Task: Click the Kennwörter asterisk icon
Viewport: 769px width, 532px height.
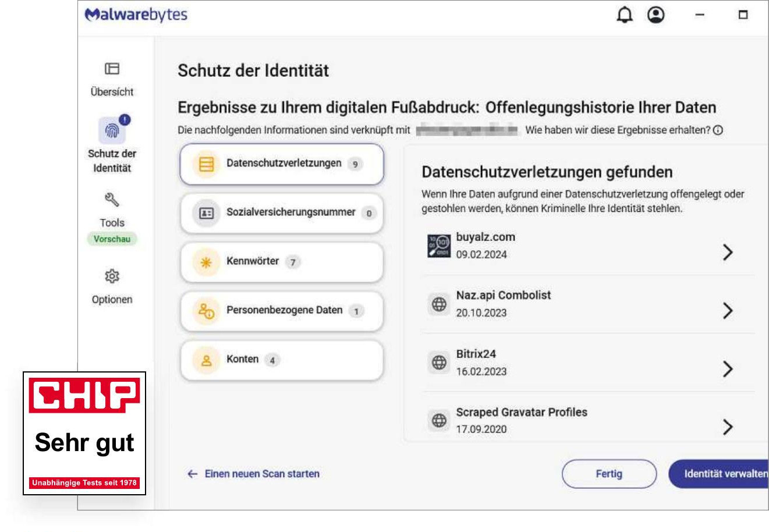Action: (206, 262)
